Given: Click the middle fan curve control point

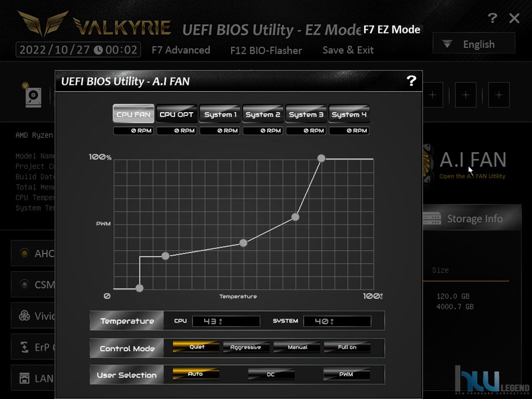Looking at the screenshot, I should coord(243,243).
